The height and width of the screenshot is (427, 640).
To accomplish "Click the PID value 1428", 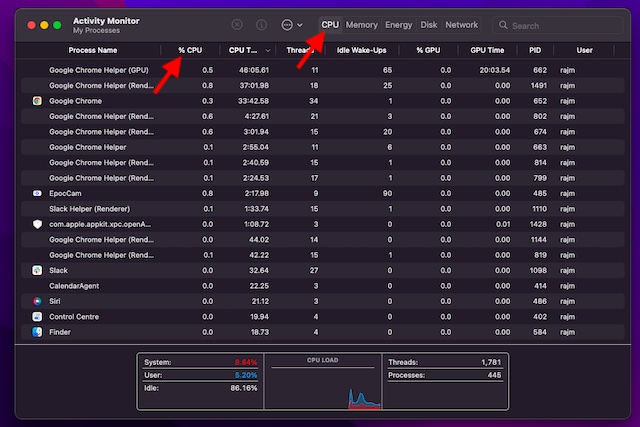I will (538, 224).
